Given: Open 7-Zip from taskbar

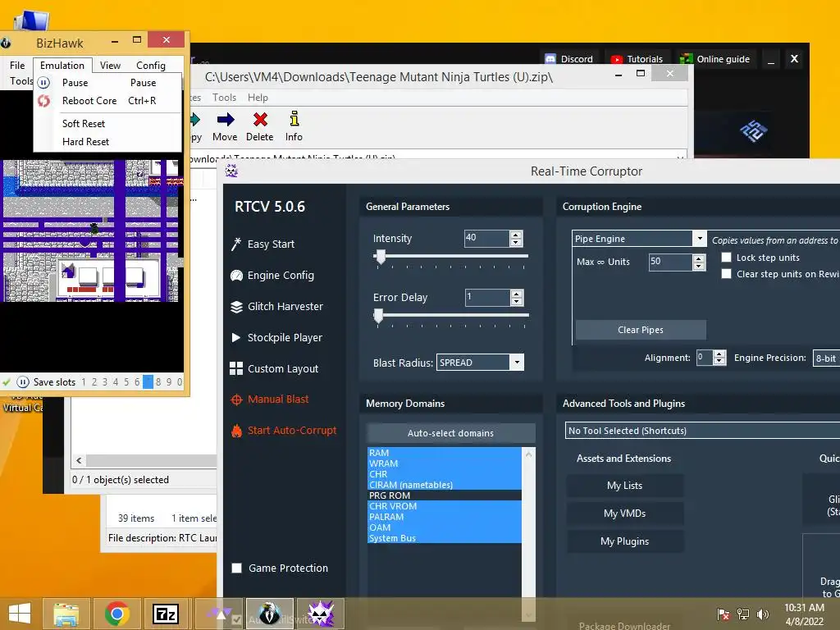Looking at the screenshot, I should coord(165,614).
